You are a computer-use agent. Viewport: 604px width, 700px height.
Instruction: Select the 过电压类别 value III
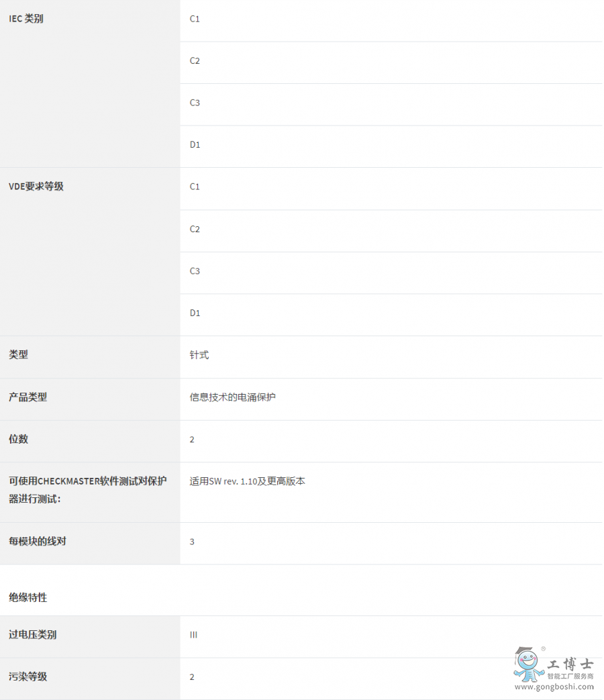[x=193, y=635]
